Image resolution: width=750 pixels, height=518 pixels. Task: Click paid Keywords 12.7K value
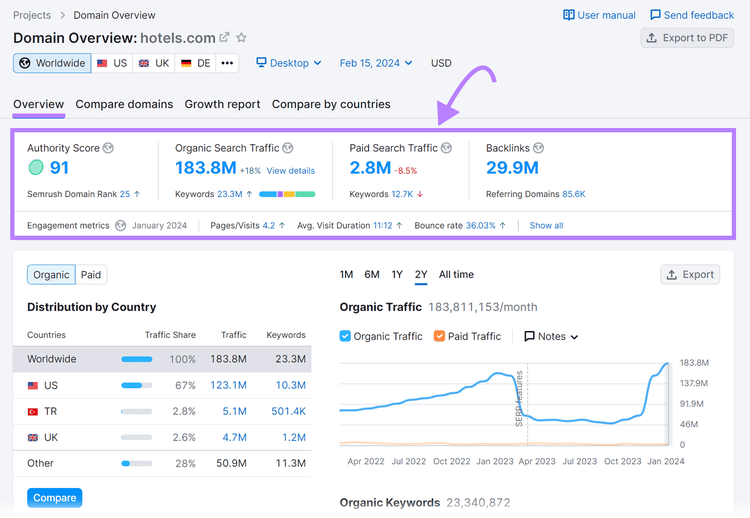click(x=402, y=194)
